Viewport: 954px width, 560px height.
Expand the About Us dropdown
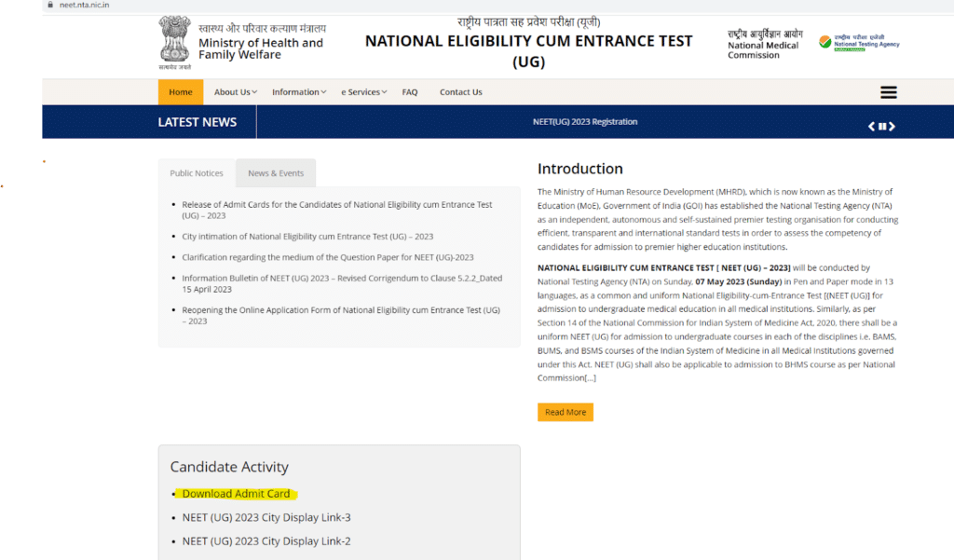pos(236,92)
